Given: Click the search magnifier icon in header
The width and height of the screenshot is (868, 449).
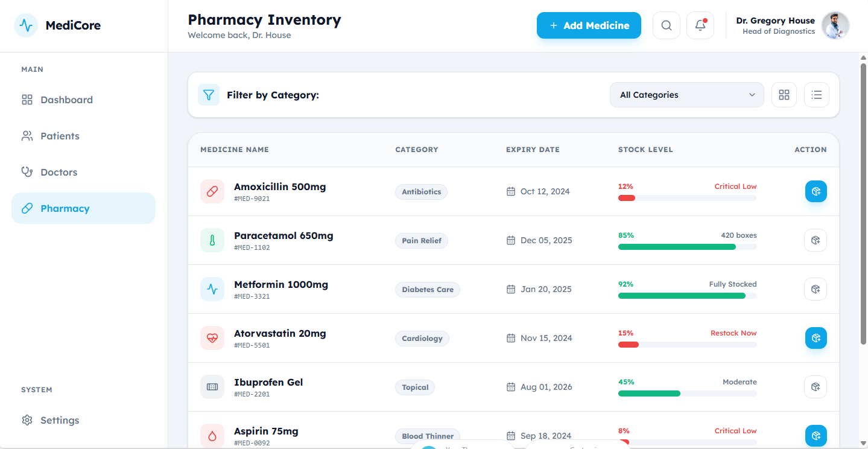Looking at the screenshot, I should coord(666,25).
